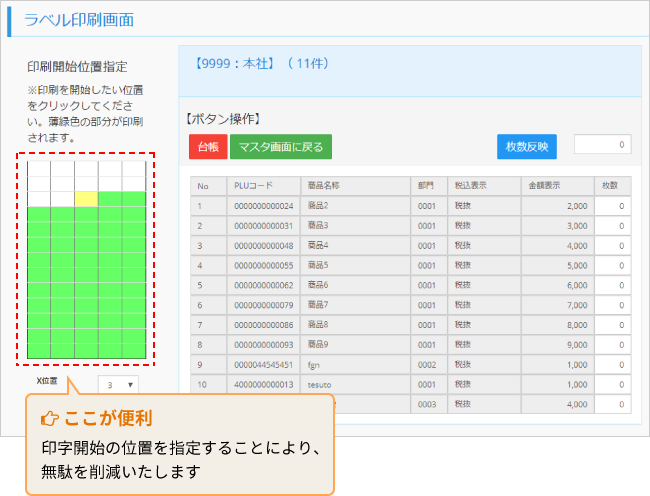Edit the 枚数 field for row 商品5
The width and height of the screenshot is (650, 496).
tap(613, 266)
